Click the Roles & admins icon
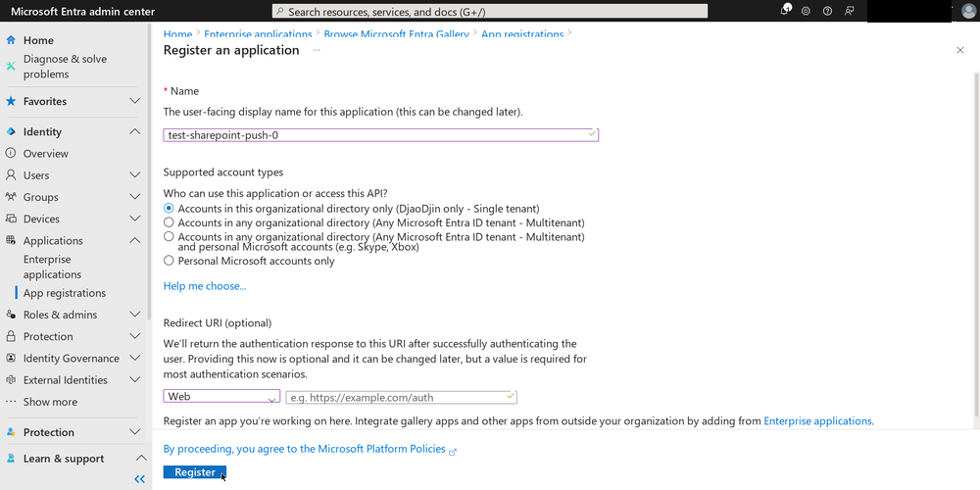980x490 pixels. point(11,315)
